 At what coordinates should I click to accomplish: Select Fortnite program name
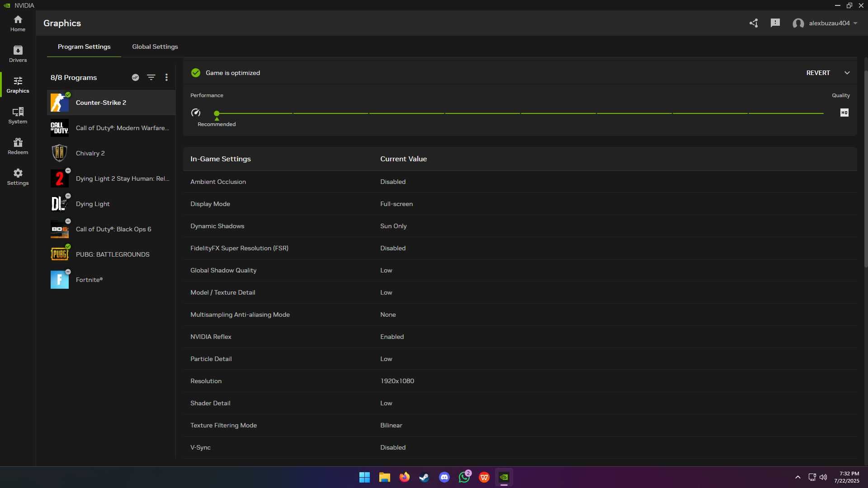point(89,280)
